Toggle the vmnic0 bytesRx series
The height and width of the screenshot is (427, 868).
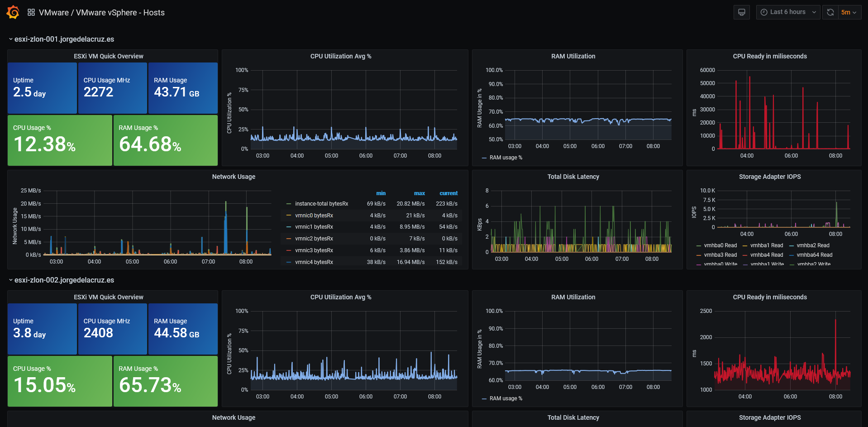(314, 216)
